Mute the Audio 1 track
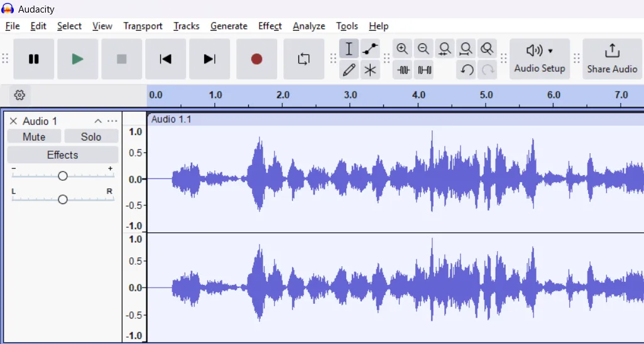 34,137
